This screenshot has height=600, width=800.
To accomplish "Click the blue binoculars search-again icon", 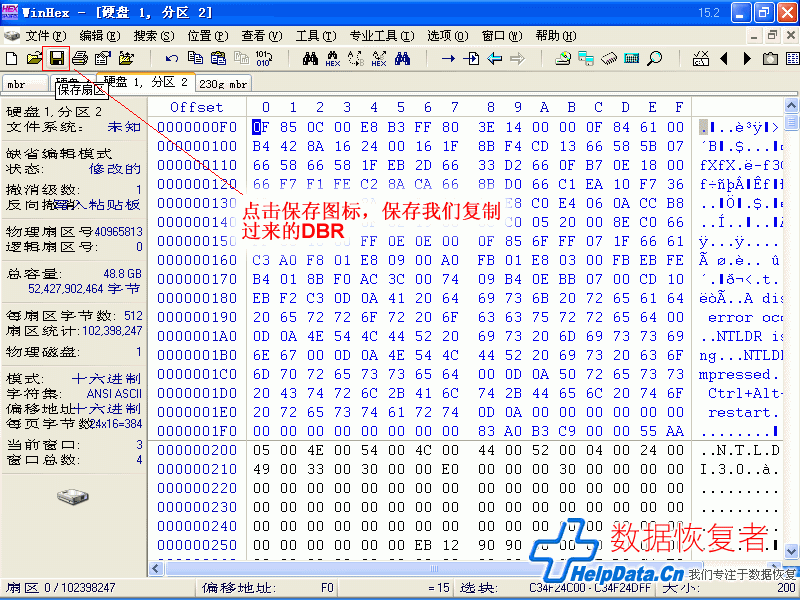I will [x=402, y=58].
